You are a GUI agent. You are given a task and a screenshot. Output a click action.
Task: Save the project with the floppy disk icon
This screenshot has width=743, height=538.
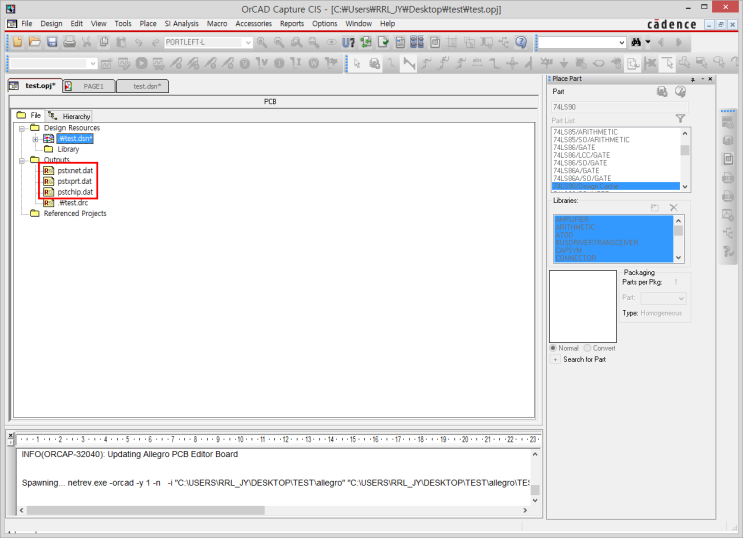(52, 42)
